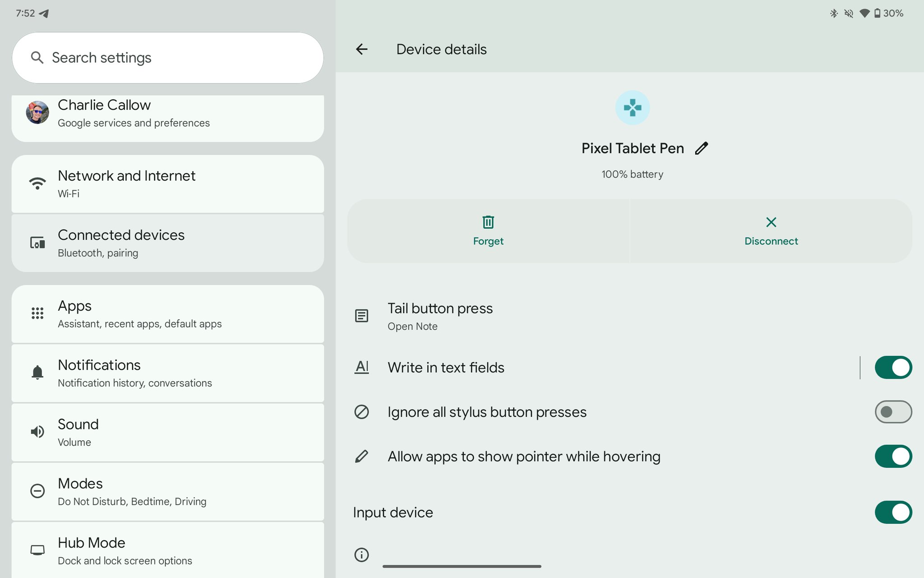The width and height of the screenshot is (924, 578).
Task: Tap the gamepad device icon
Action: (x=633, y=107)
